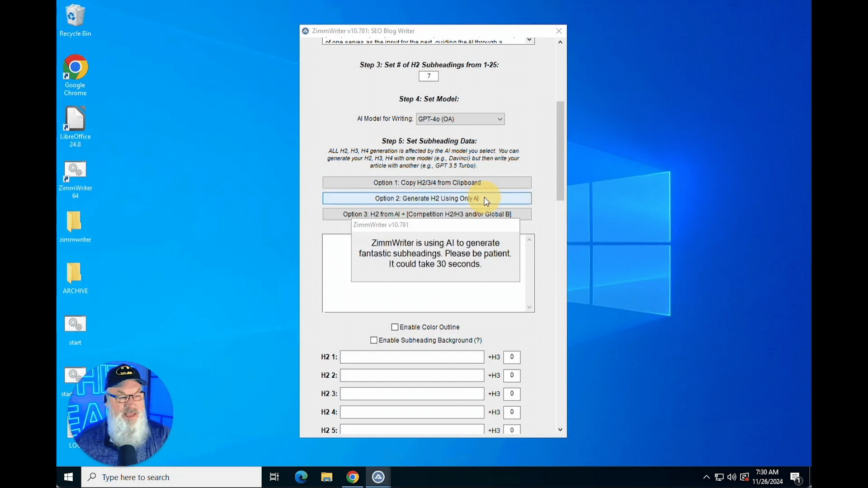The width and height of the screenshot is (868, 488).
Task: Click Option 3: H2 from AI + Competition
Action: [x=427, y=214]
